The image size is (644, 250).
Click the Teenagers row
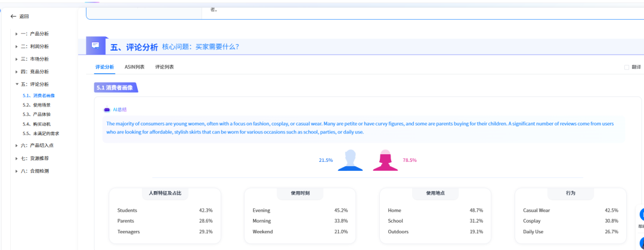click(165, 232)
